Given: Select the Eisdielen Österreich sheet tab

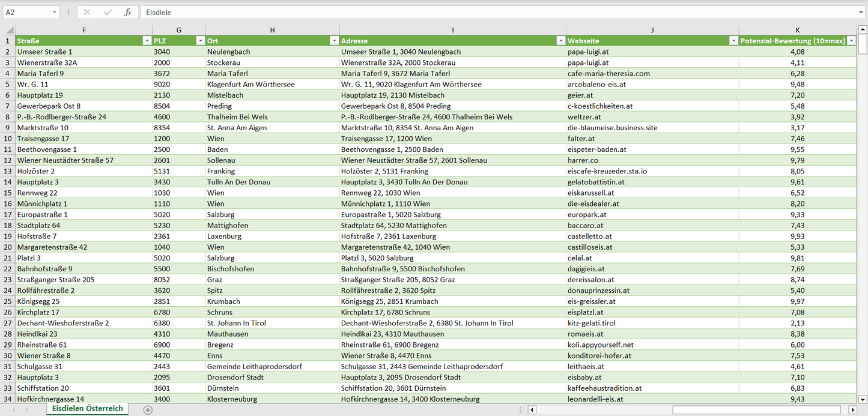Looking at the screenshot, I should (88, 409).
